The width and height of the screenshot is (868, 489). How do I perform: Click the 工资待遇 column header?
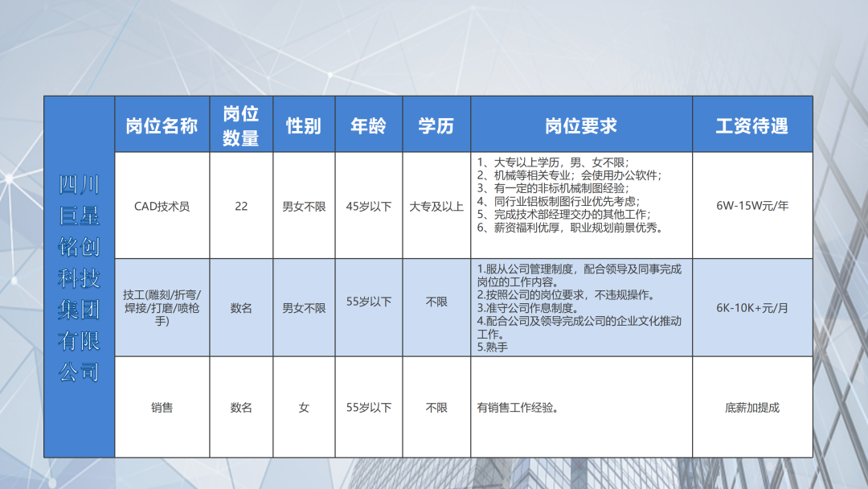click(x=751, y=125)
